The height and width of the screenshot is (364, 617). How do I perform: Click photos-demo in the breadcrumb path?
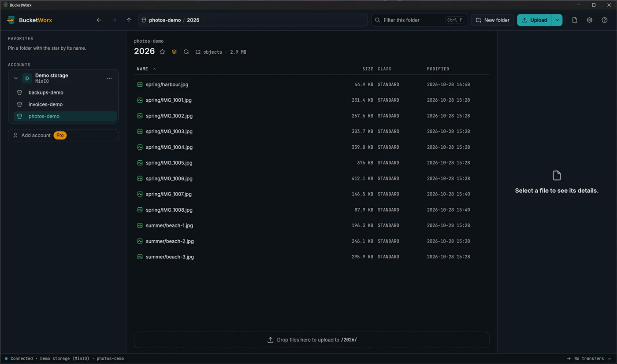[x=165, y=20]
